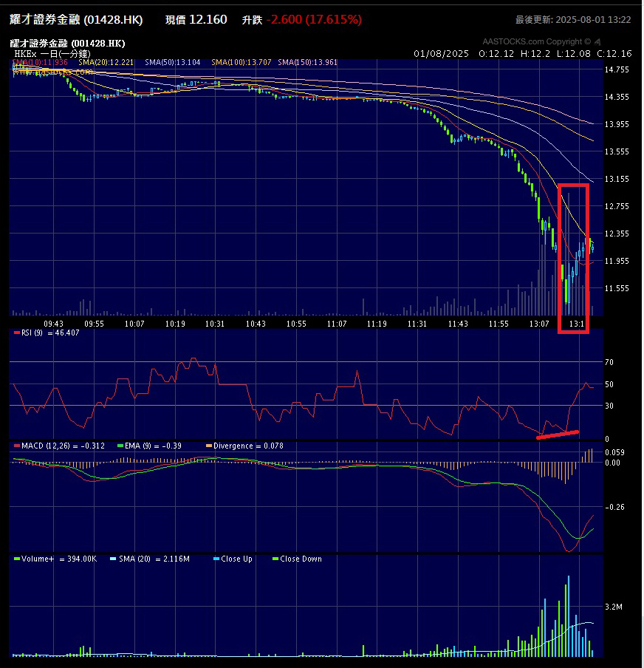Click the 11.955 price axis label

click(x=617, y=261)
